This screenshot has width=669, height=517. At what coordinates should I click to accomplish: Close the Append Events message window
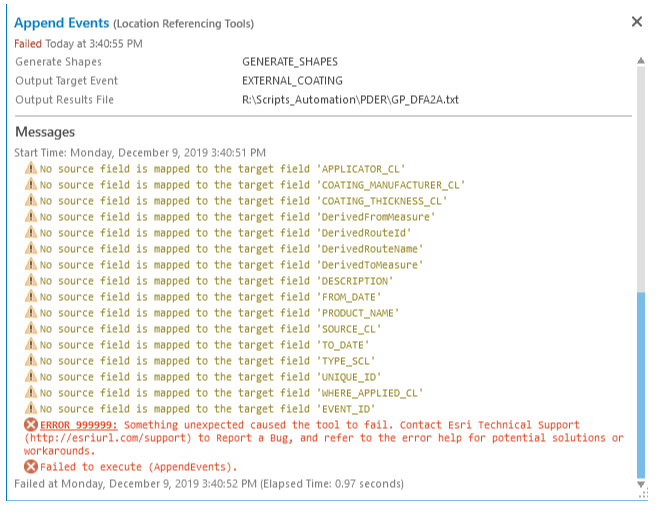(638, 22)
